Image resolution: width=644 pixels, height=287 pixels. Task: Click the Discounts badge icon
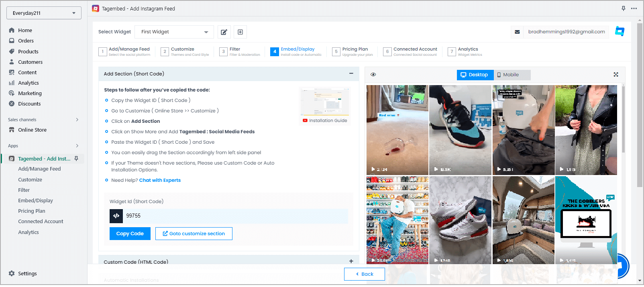[x=12, y=104]
